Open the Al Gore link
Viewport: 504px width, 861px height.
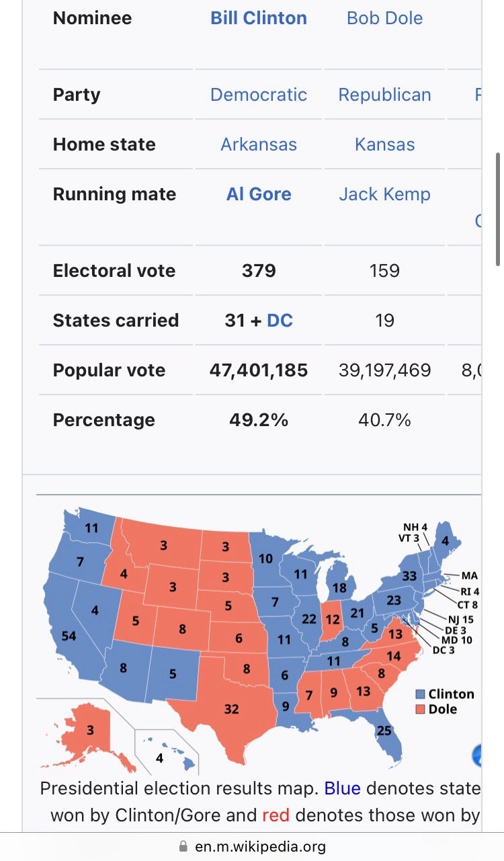[x=259, y=194]
